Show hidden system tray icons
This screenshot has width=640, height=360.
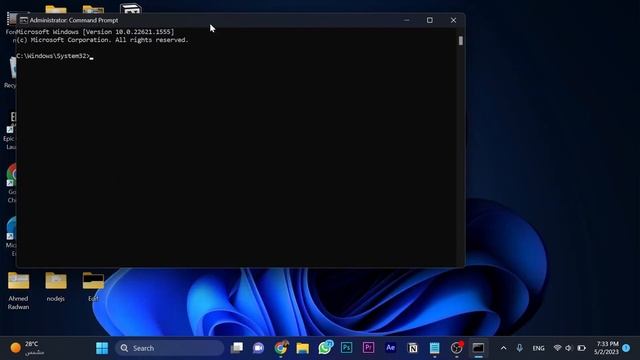tap(504, 348)
